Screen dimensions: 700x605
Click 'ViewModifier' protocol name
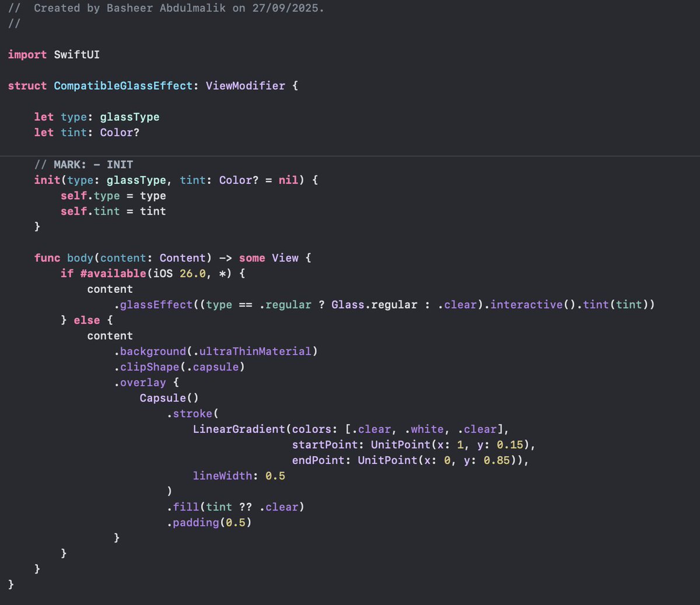(246, 86)
